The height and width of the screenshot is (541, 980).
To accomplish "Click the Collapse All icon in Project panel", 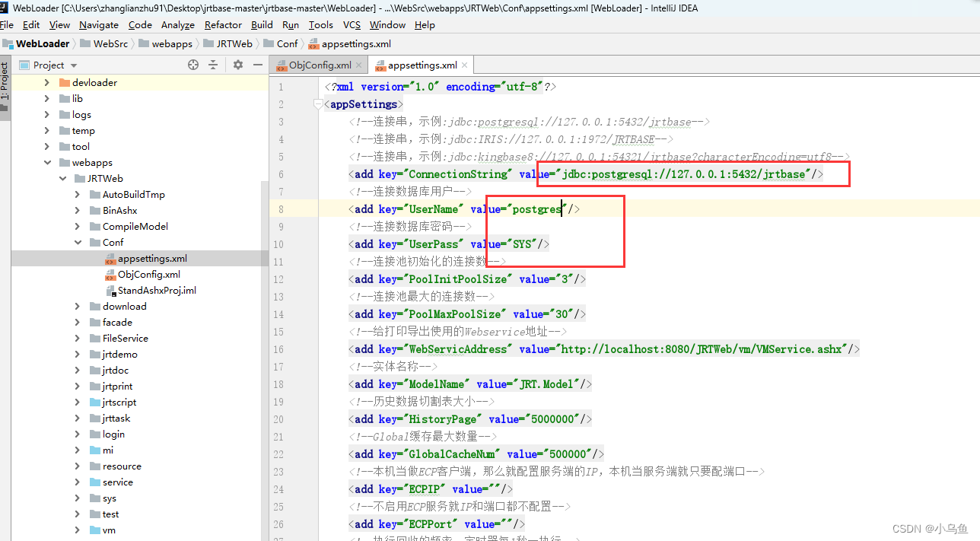I will [213, 65].
